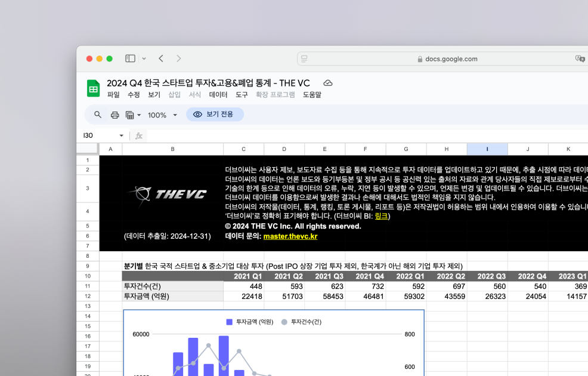The image size is (588, 376).
Task: Go back with Safari back arrow
Action: point(161,58)
